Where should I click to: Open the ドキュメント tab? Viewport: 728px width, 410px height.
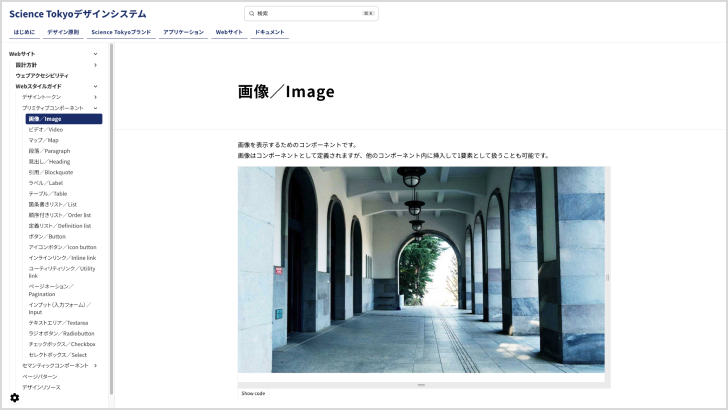tap(270, 32)
